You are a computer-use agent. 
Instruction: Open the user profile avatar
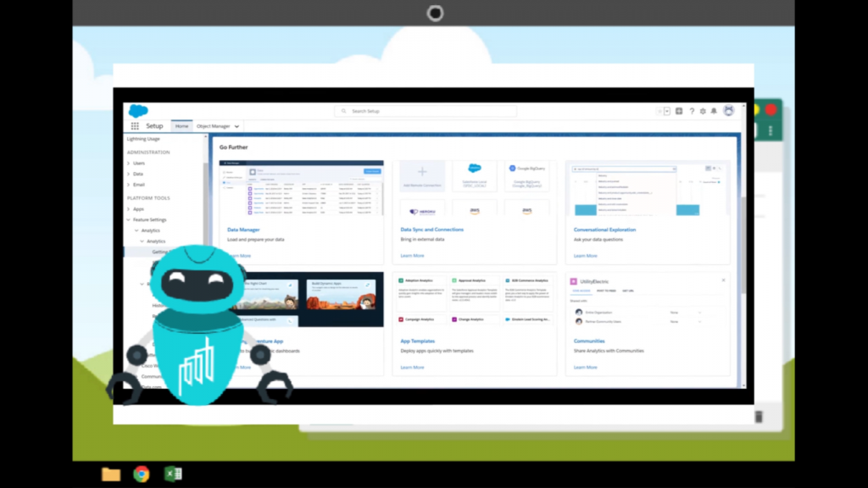click(x=728, y=111)
